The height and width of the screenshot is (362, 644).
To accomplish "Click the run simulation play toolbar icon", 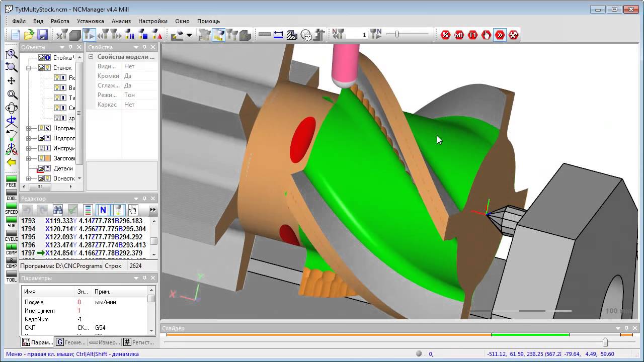I will pos(89,35).
